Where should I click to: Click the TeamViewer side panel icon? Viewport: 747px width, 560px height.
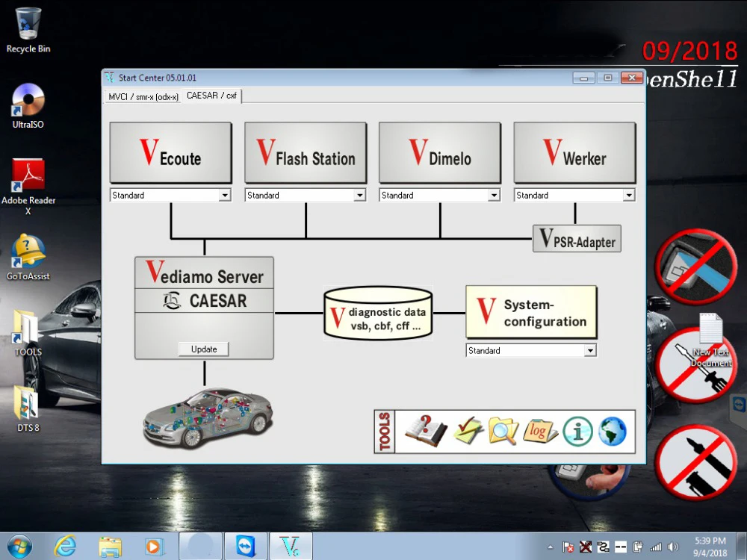[739, 405]
